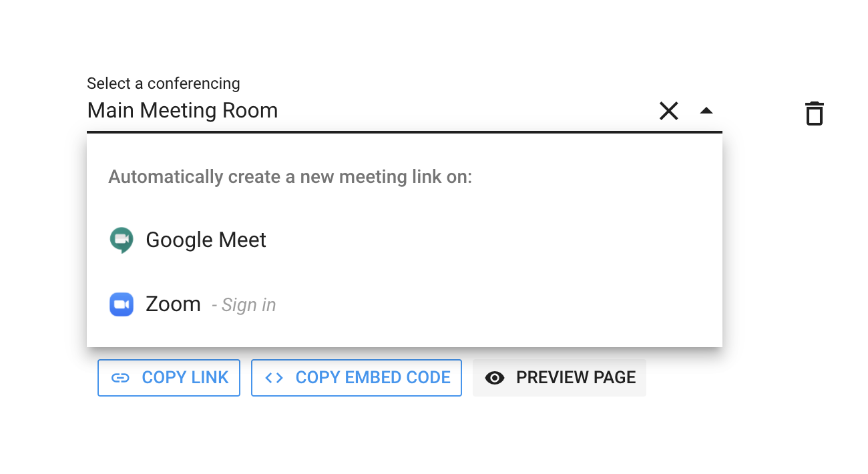Click the COPY EMBED CODE button
Viewport: 868px width, 474px height.
[x=357, y=378]
